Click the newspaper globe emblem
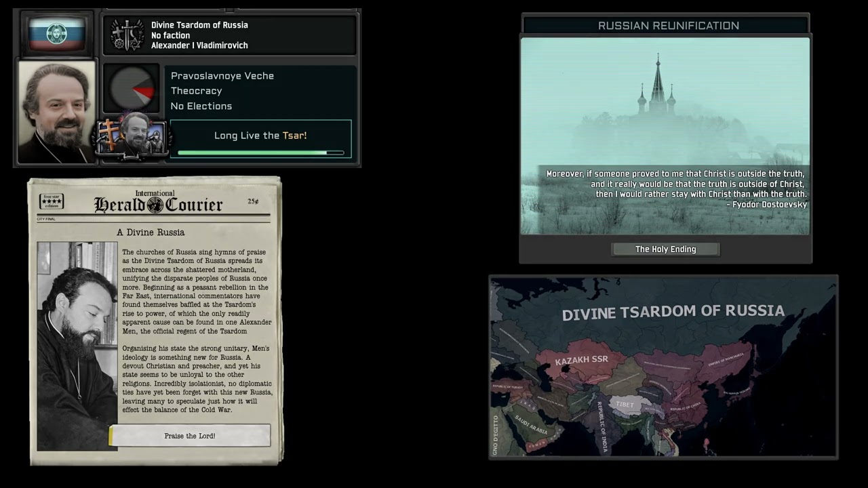 (x=156, y=205)
